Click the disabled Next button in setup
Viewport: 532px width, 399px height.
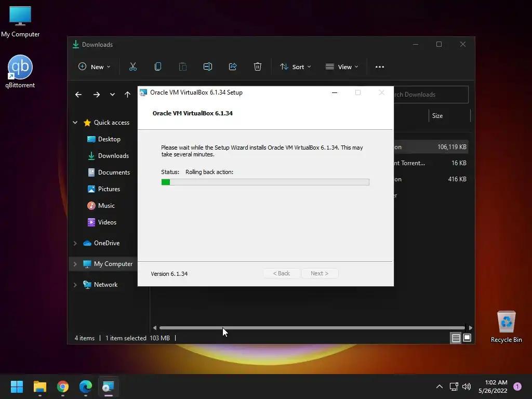pyautogui.click(x=320, y=273)
